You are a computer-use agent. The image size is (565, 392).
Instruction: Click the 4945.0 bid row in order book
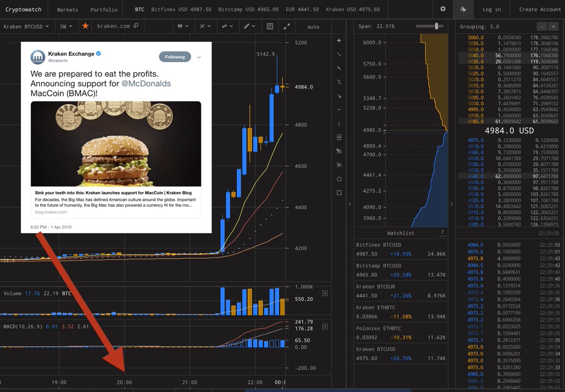510,176
